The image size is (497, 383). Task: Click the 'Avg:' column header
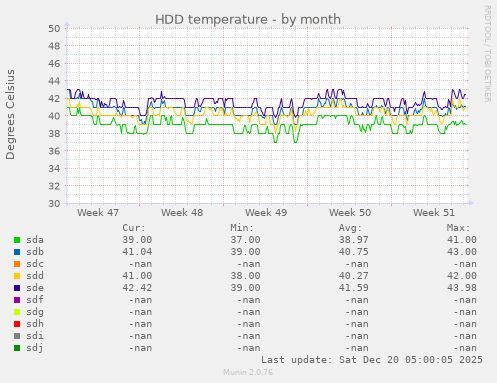coord(350,228)
